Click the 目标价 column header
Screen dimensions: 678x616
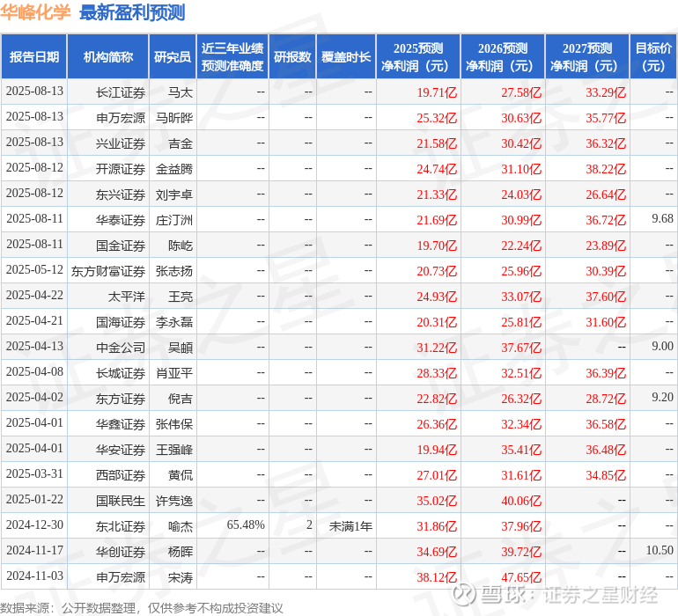click(x=653, y=56)
